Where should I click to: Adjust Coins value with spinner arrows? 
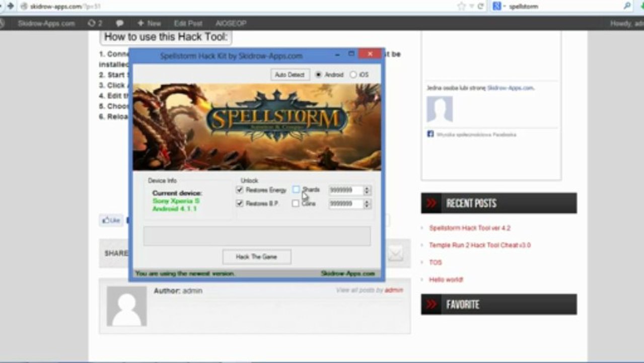click(x=367, y=204)
